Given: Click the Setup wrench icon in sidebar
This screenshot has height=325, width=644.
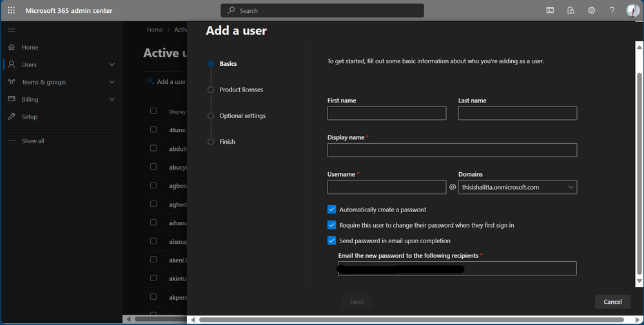Looking at the screenshot, I should tap(11, 117).
